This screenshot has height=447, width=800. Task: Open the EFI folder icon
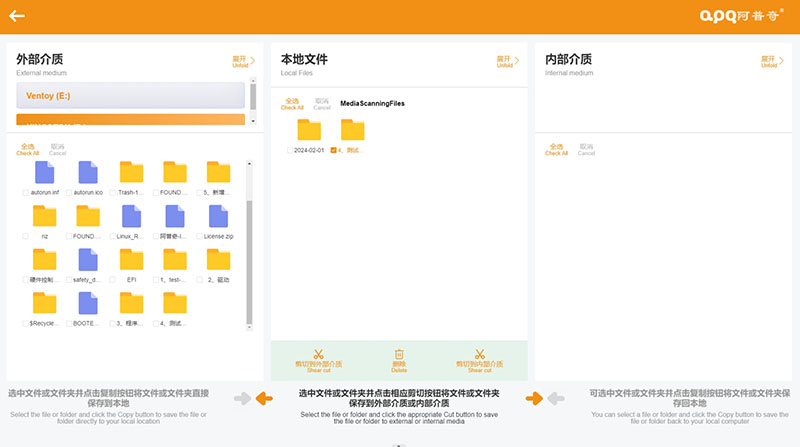click(132, 260)
